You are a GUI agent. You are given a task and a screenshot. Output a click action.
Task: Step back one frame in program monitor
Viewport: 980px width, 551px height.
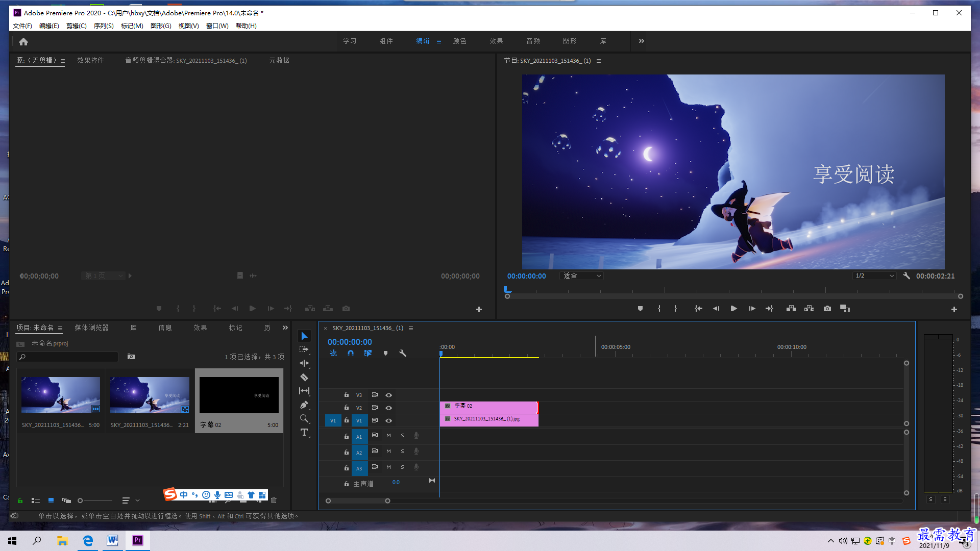click(716, 309)
